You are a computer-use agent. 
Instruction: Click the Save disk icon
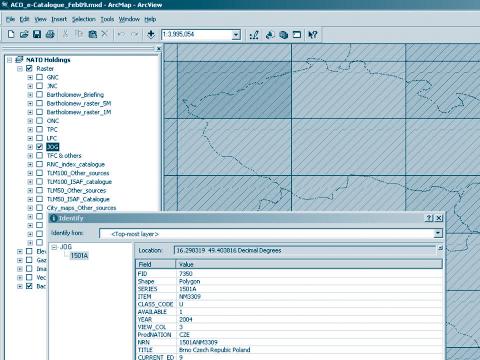coord(37,34)
